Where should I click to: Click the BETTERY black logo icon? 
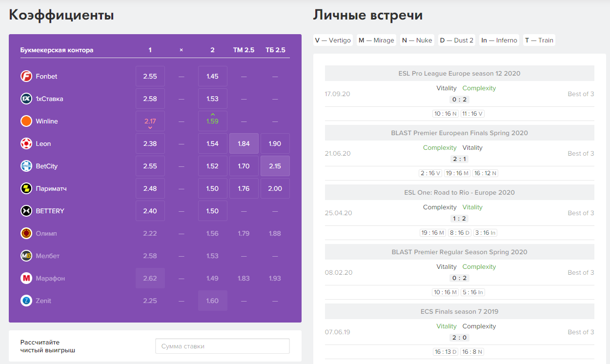26,211
